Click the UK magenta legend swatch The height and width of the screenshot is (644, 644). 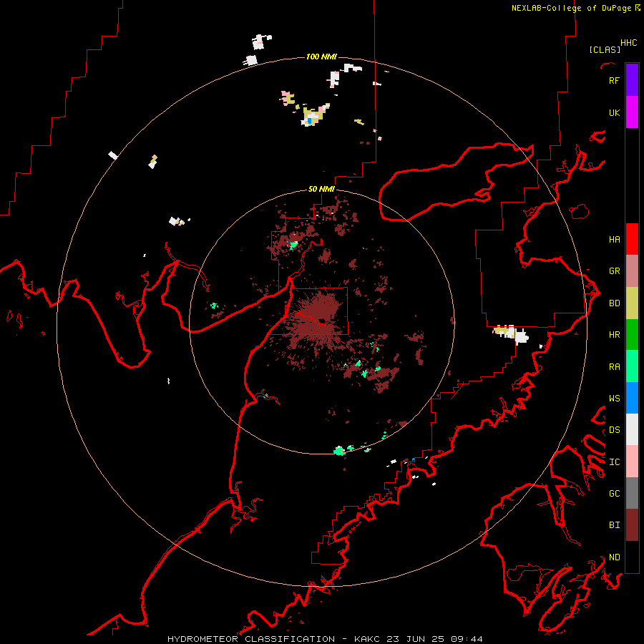(x=632, y=112)
